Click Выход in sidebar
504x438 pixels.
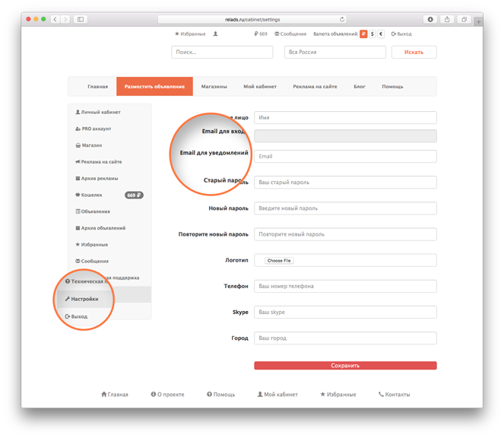point(77,316)
